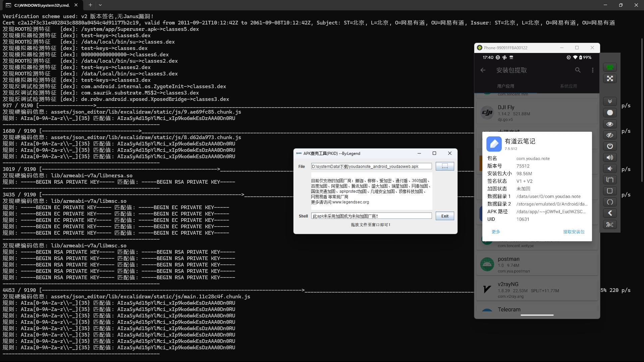Click the fullscreen arrows icon in scrcpy sidebar
644x362 pixels.
coord(610,78)
